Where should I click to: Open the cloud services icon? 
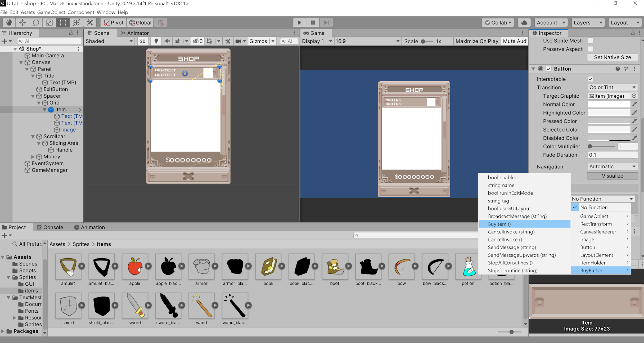pyautogui.click(x=524, y=23)
